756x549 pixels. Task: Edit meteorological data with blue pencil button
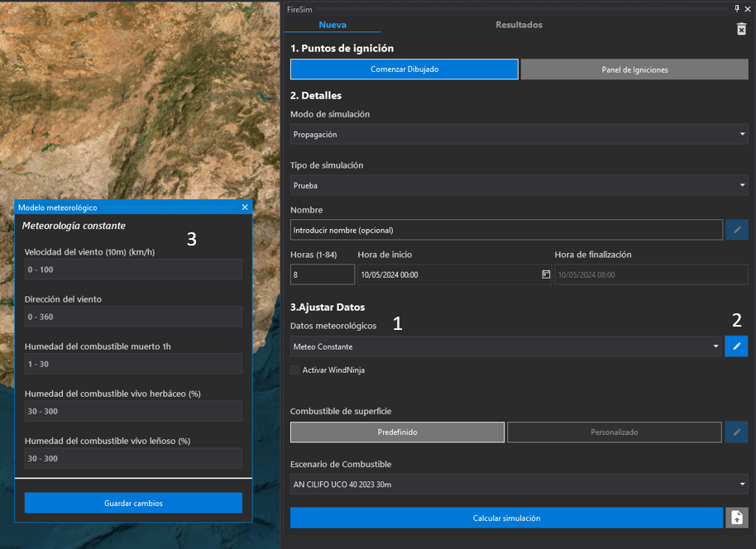(736, 346)
